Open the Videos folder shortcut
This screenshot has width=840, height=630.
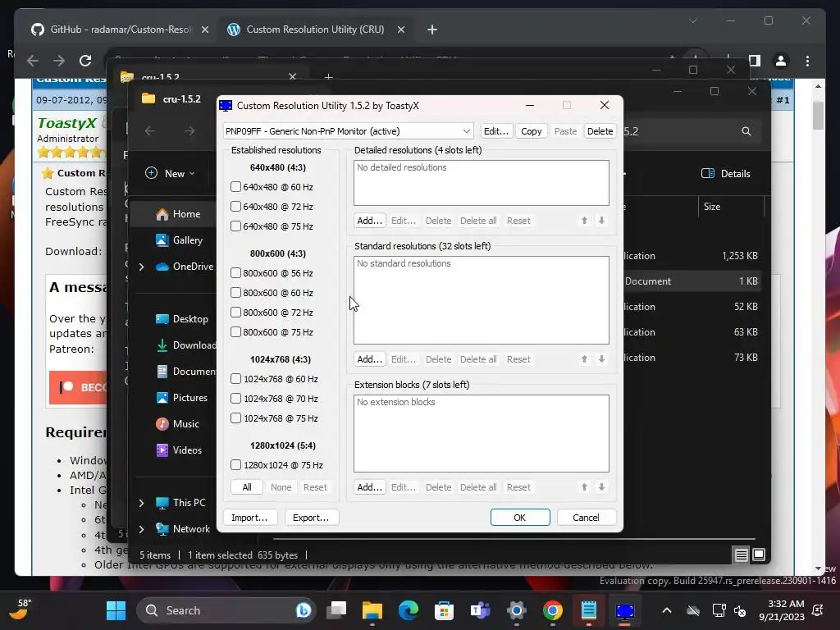(x=179, y=450)
